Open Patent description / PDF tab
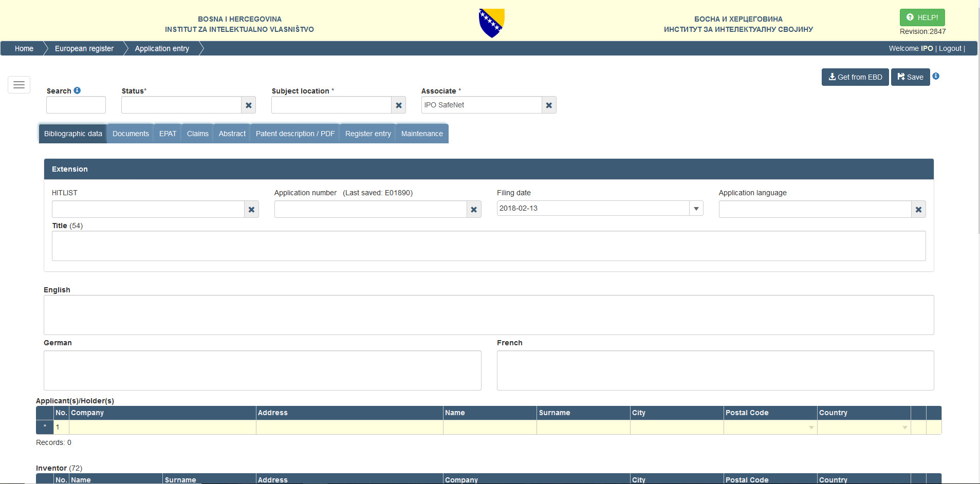The height and width of the screenshot is (484, 980). [295, 134]
